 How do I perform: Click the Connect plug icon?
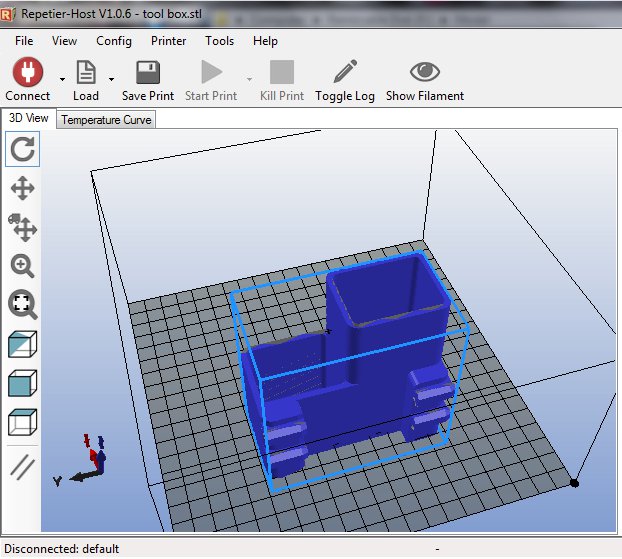[27, 73]
